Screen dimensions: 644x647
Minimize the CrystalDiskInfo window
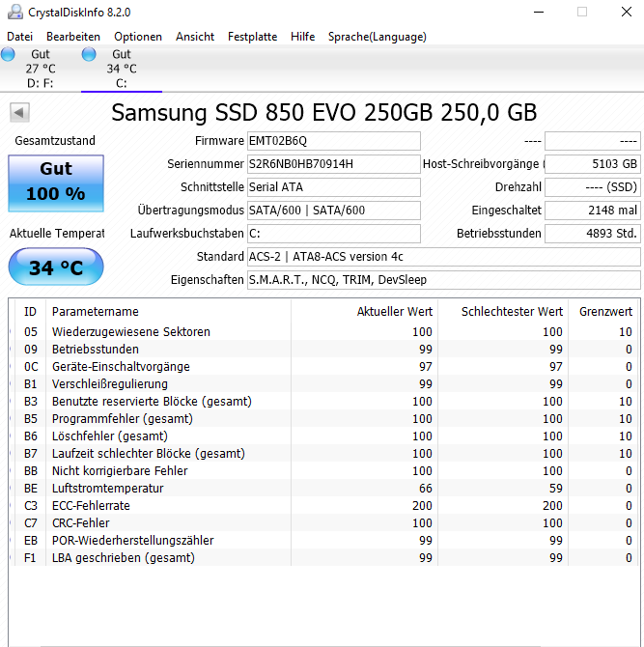pyautogui.click(x=539, y=12)
